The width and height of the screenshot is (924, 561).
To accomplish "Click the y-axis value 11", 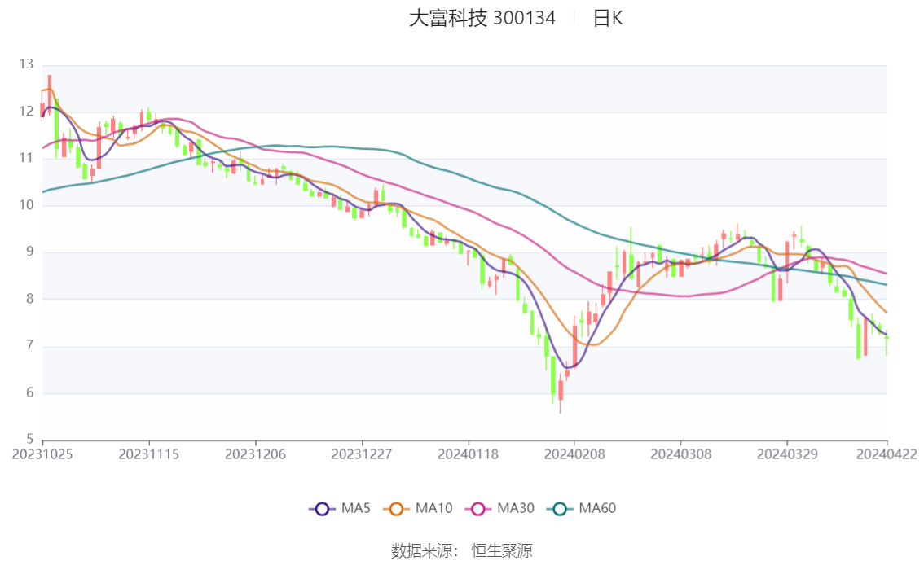I will tap(26, 158).
